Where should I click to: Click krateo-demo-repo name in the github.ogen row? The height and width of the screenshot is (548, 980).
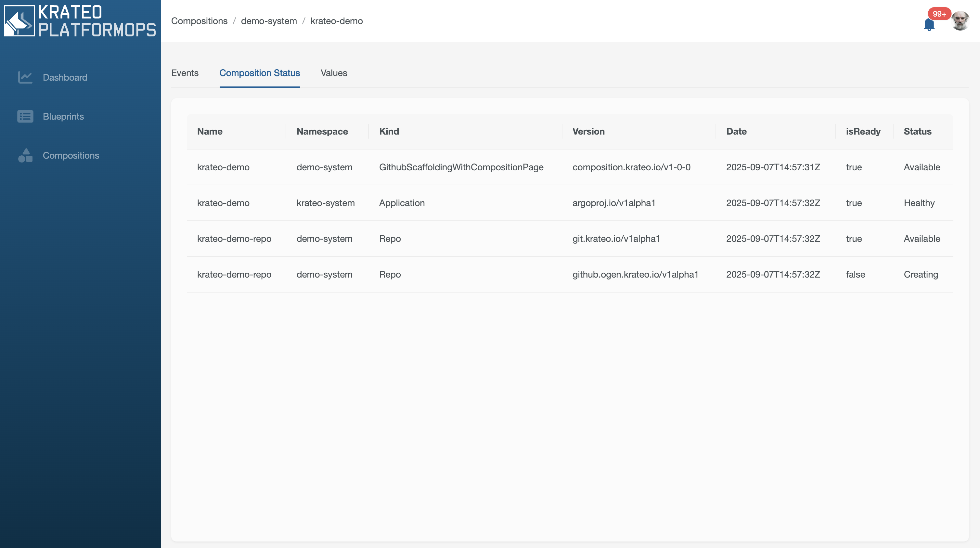pos(234,274)
